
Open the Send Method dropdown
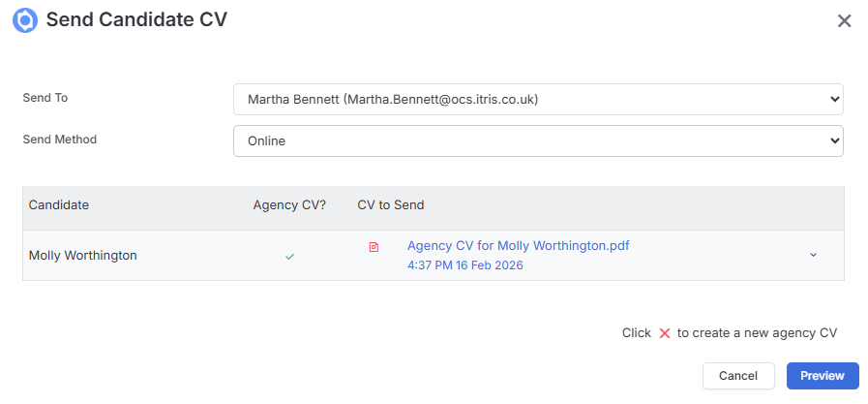tap(538, 140)
